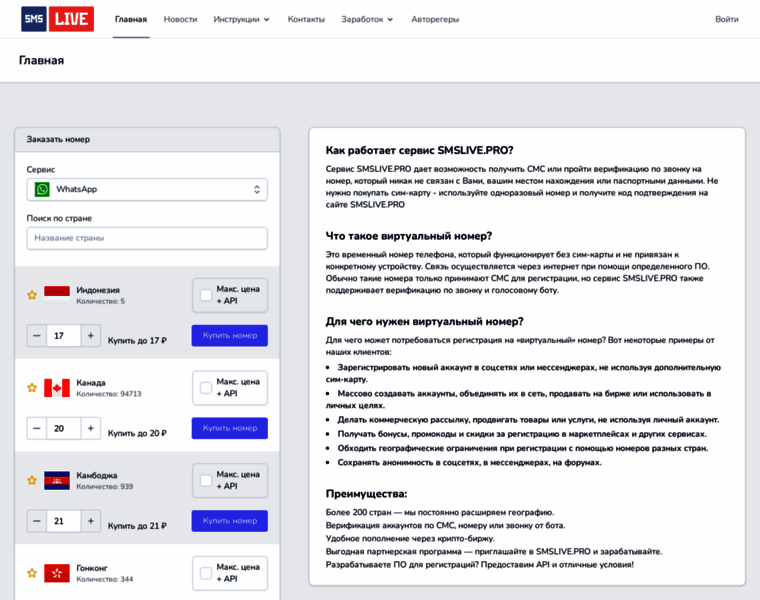This screenshot has width=760, height=600.
Task: Decrease Камбоджа price with minus button
Action: [x=37, y=521]
